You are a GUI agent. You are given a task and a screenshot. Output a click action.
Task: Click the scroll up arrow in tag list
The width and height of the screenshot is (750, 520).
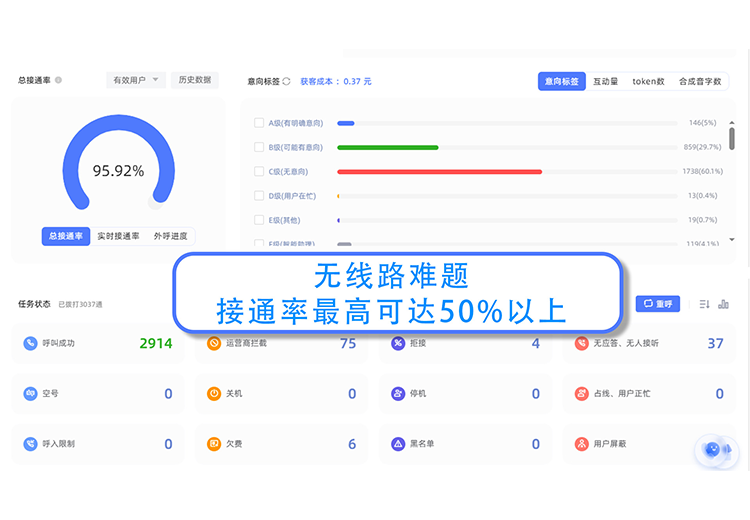point(732,123)
